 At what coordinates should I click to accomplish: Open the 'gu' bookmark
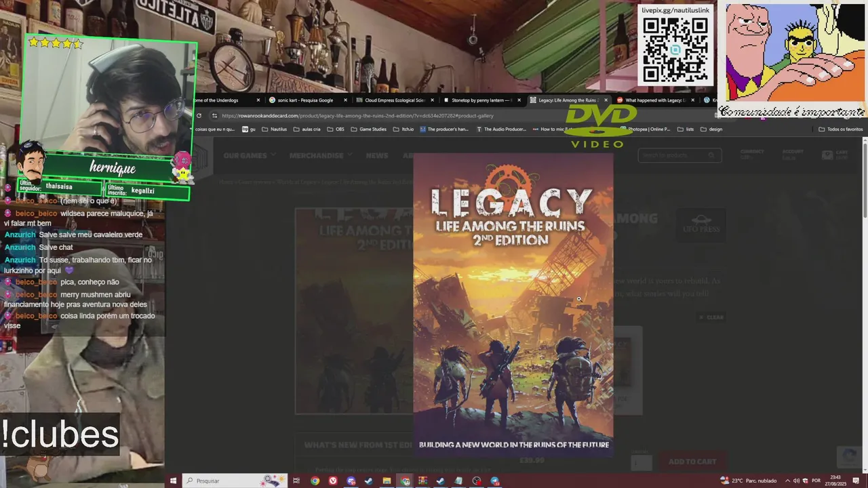coord(249,129)
